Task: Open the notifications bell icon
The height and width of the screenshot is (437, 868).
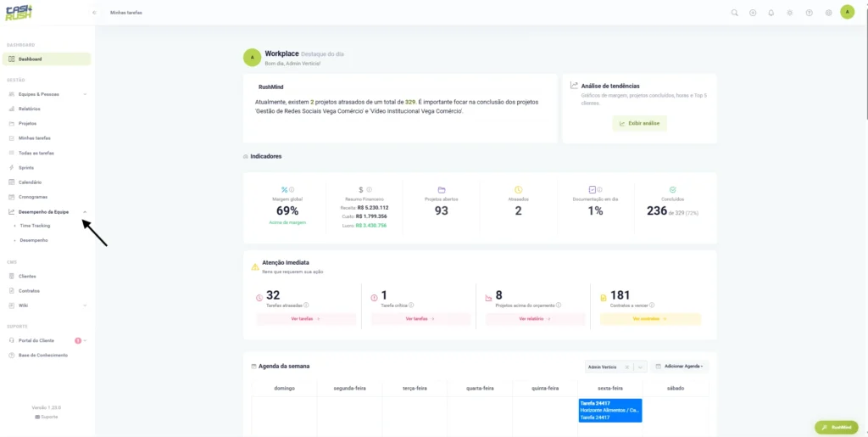Action: coord(771,13)
